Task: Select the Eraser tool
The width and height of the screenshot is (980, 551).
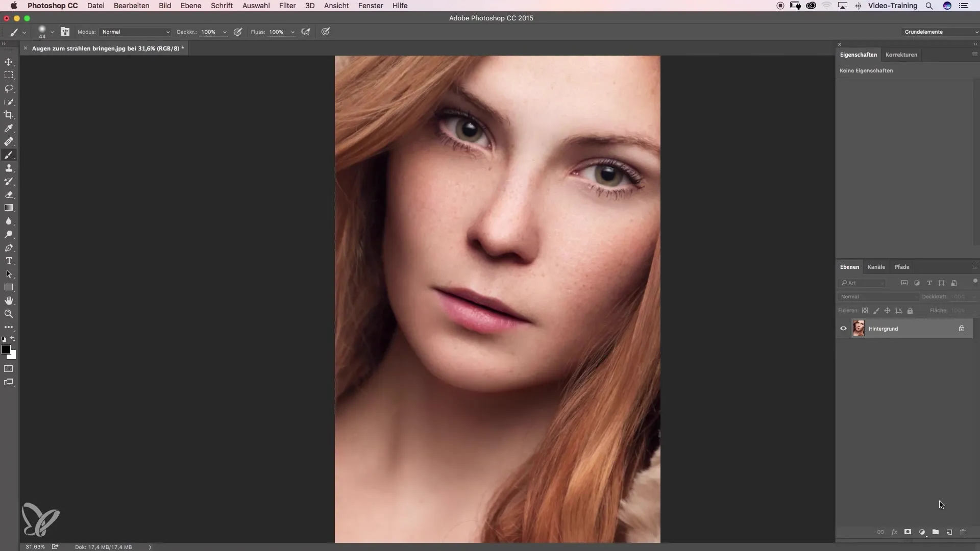Action: click(x=9, y=194)
